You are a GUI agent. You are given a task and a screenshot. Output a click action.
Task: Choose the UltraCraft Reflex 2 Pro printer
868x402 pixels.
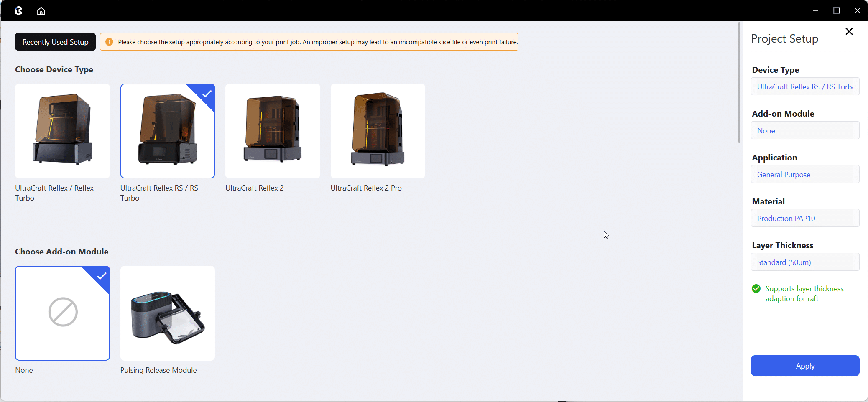click(x=378, y=131)
